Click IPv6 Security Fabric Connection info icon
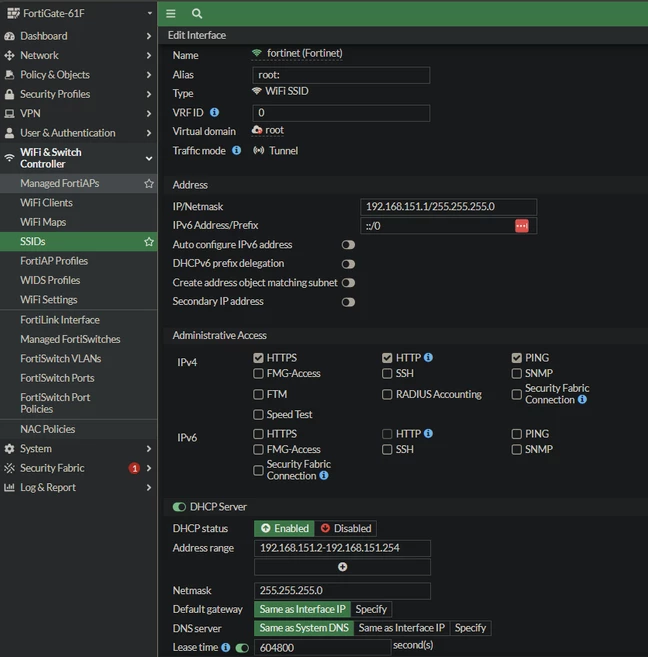This screenshot has width=648, height=657. [324, 476]
